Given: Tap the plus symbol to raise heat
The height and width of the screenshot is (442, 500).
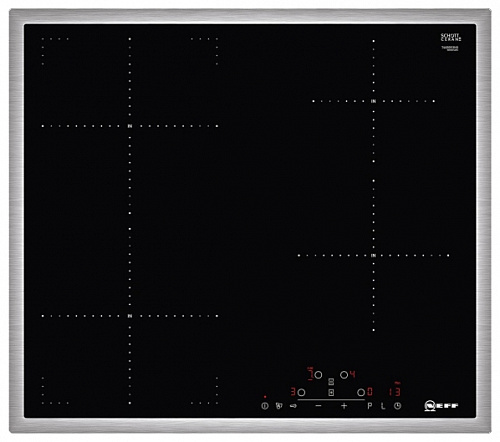Looking at the screenshot, I should (344, 406).
